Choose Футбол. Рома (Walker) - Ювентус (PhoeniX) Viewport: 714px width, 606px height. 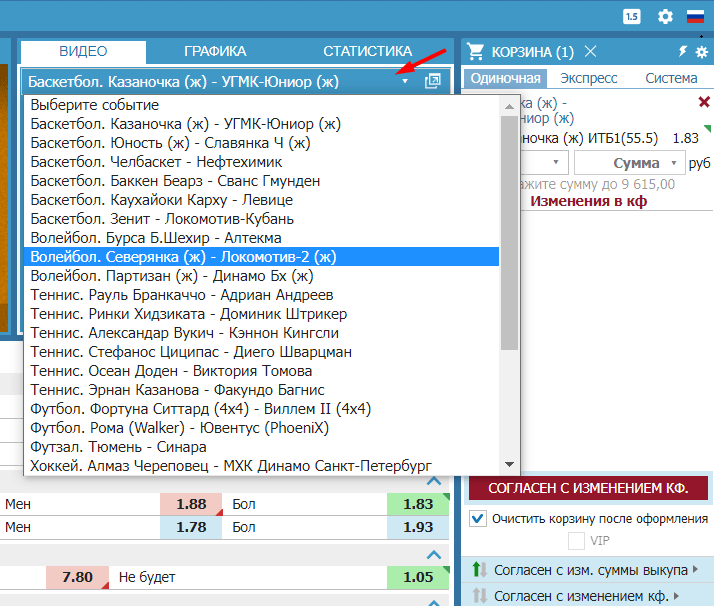[x=261, y=428]
